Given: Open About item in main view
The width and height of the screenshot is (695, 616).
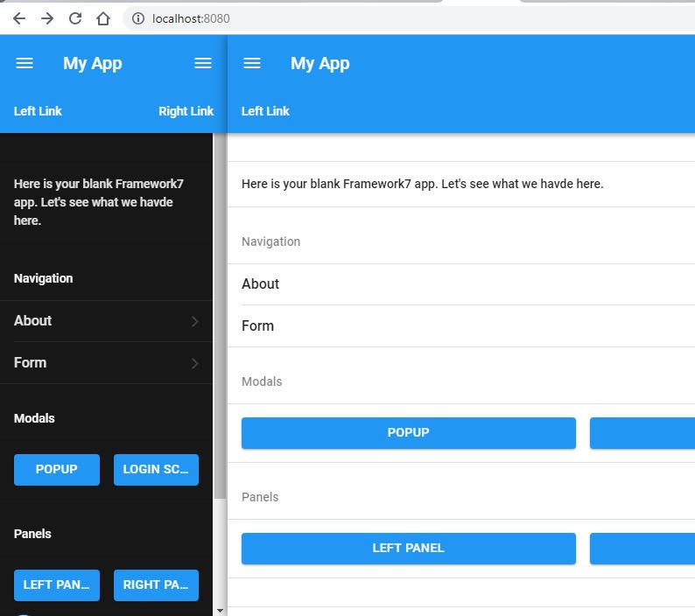Looking at the screenshot, I should (461, 284).
